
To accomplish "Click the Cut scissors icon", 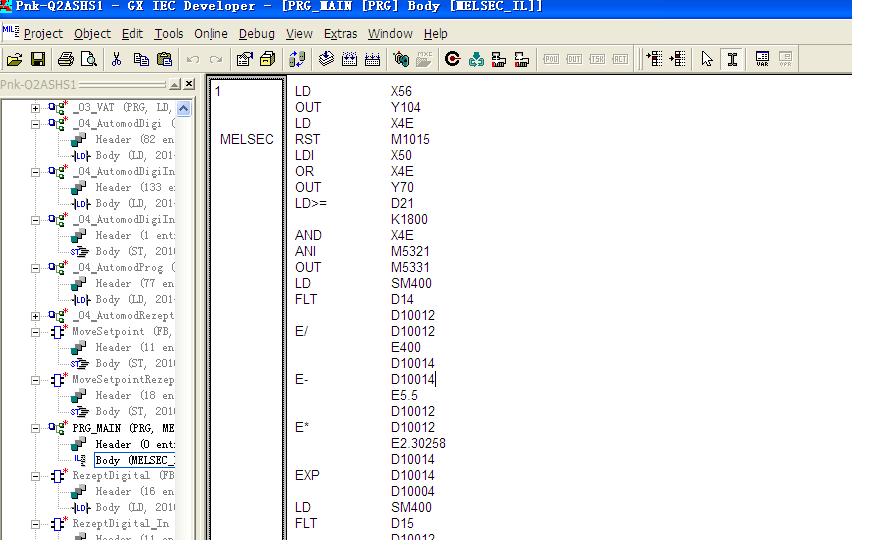I will point(116,60).
